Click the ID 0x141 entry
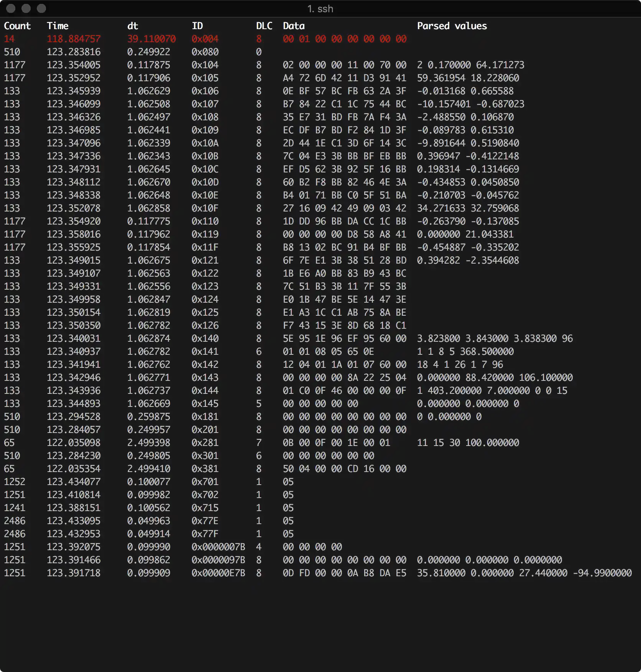Viewport: 641px width, 672px height. click(205, 352)
